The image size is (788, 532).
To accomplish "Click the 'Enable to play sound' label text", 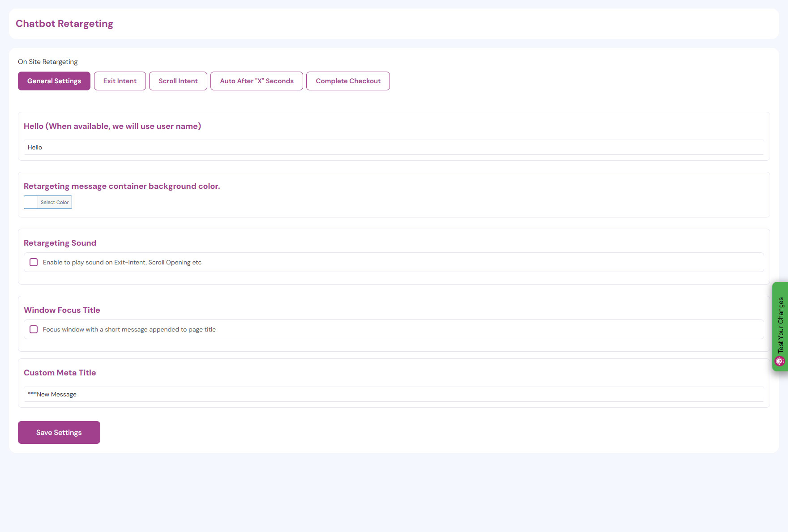I will pyautogui.click(x=122, y=262).
